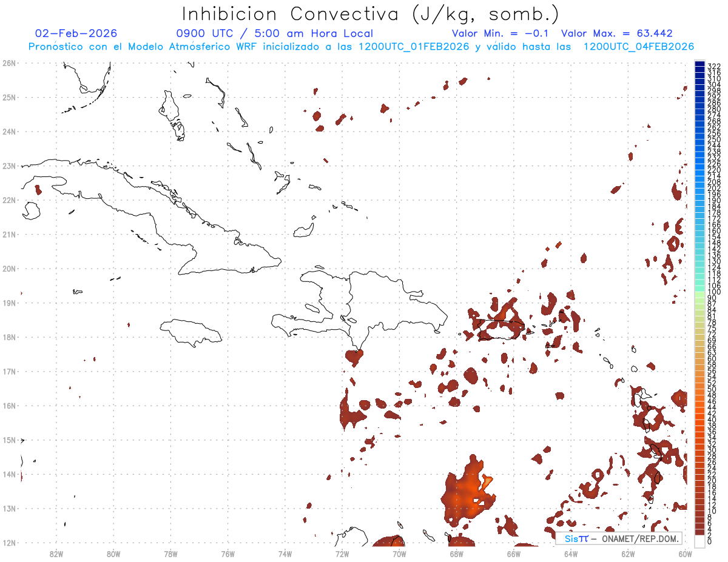728x562 pixels.
Task: Click the 26N latitude label
Action: [x=8, y=63]
